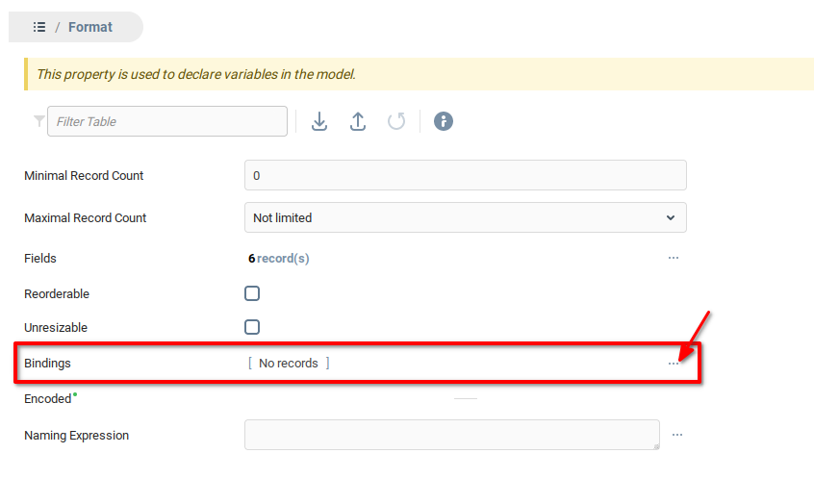This screenshot has height=504, width=814.
Task: Select the Format breadcrumb item
Action: point(90,27)
